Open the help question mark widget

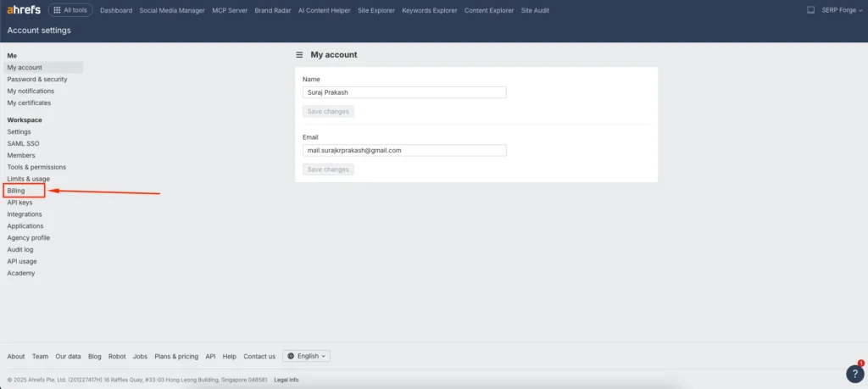(x=854, y=374)
